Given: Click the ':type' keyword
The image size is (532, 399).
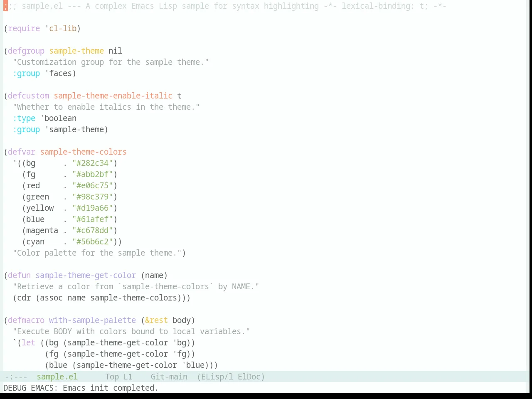Looking at the screenshot, I should click(x=24, y=118).
